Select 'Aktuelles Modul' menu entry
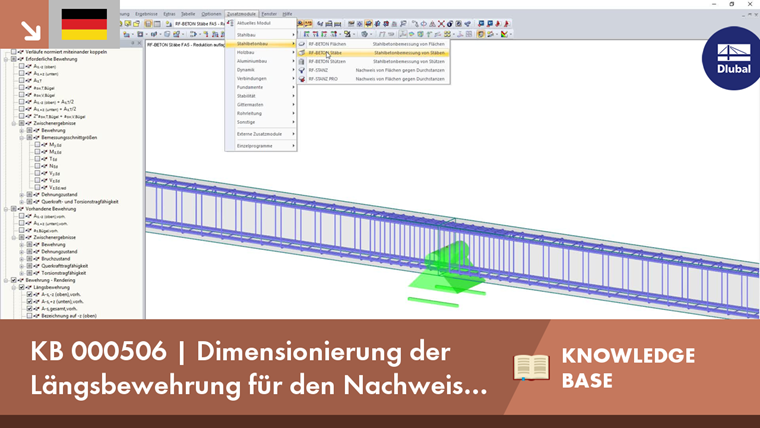Viewport: 760px width, 428px height. (261, 23)
